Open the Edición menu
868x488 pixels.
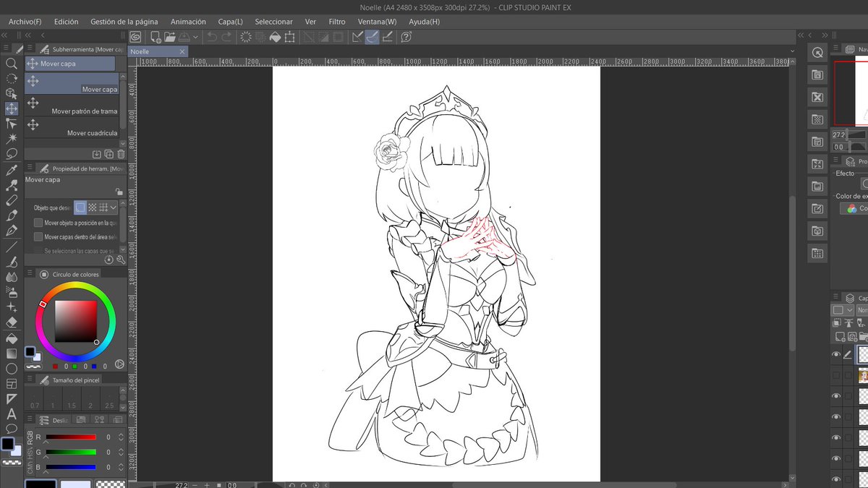click(66, 22)
